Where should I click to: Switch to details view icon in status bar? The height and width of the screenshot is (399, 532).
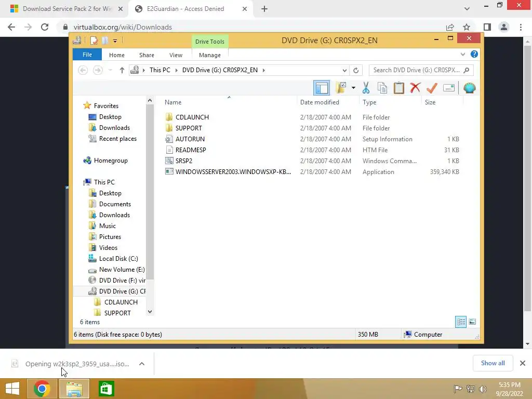point(461,322)
